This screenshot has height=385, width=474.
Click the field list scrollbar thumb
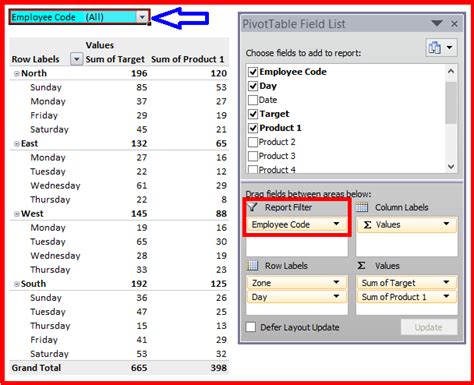point(451,102)
